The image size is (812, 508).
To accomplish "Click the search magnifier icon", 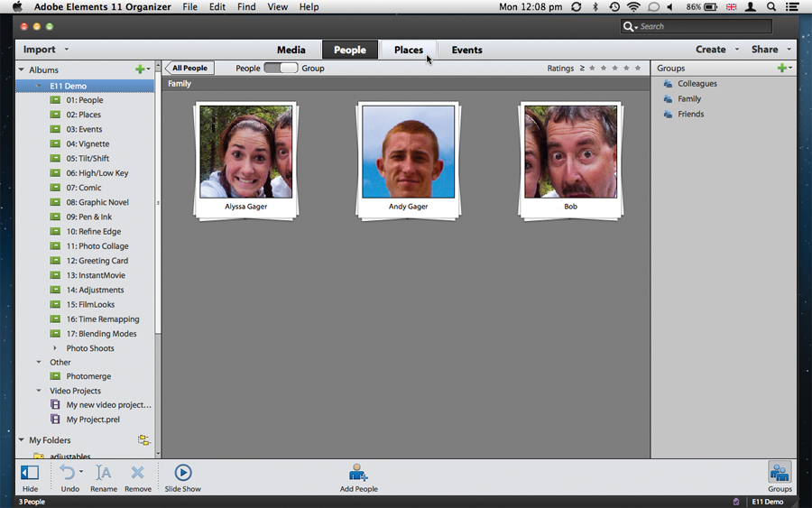I will click(628, 26).
